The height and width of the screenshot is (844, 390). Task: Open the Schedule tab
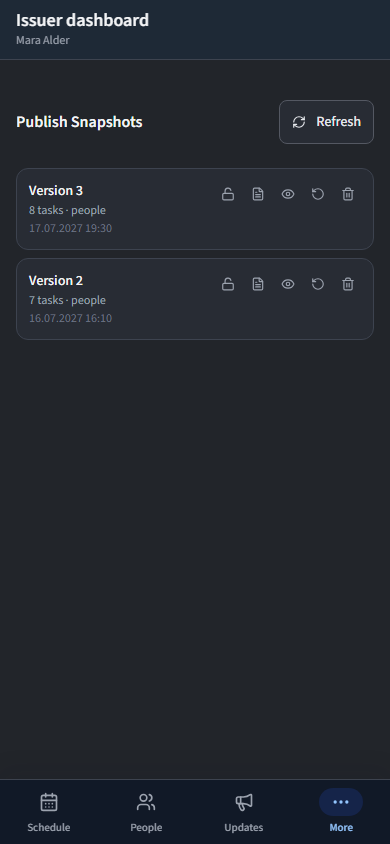click(x=49, y=812)
